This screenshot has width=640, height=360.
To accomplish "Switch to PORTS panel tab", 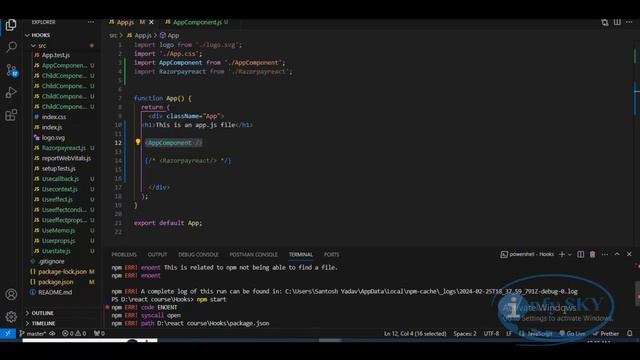I will coord(331,254).
